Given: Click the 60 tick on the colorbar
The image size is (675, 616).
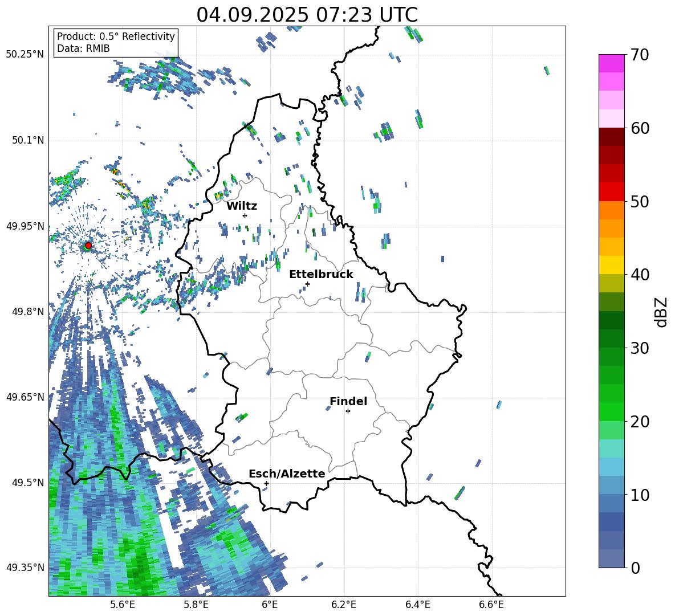Looking at the screenshot, I should [x=640, y=128].
